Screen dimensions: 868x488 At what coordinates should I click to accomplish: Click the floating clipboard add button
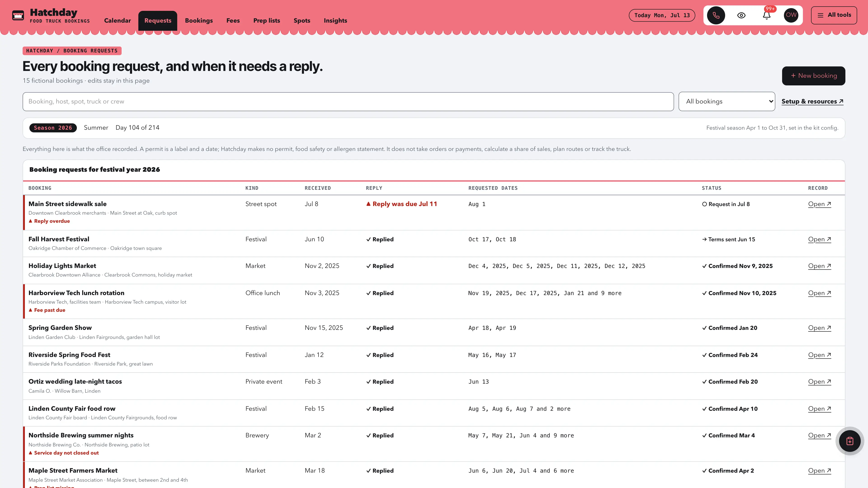(x=849, y=441)
